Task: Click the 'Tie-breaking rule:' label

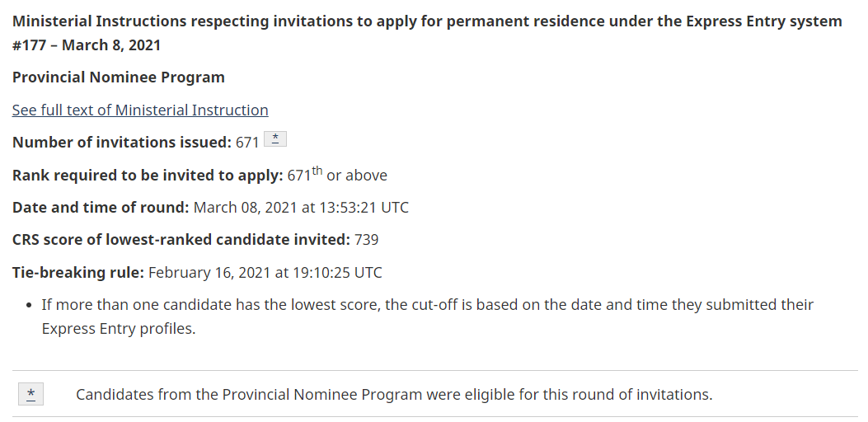Action: pyautogui.click(x=78, y=272)
